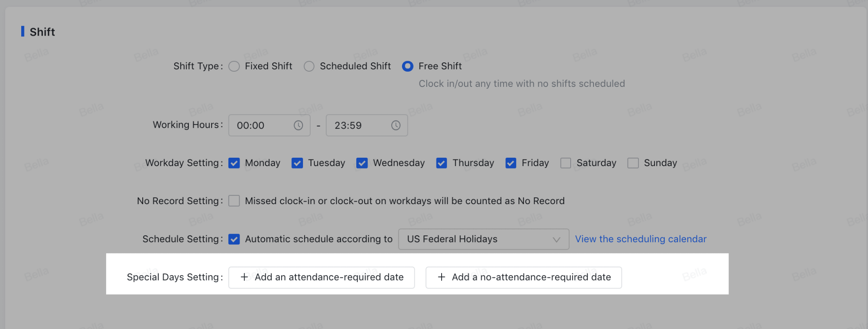The image size is (868, 329).
Task: Open the US Federal Holidays dropdown
Action: click(483, 239)
